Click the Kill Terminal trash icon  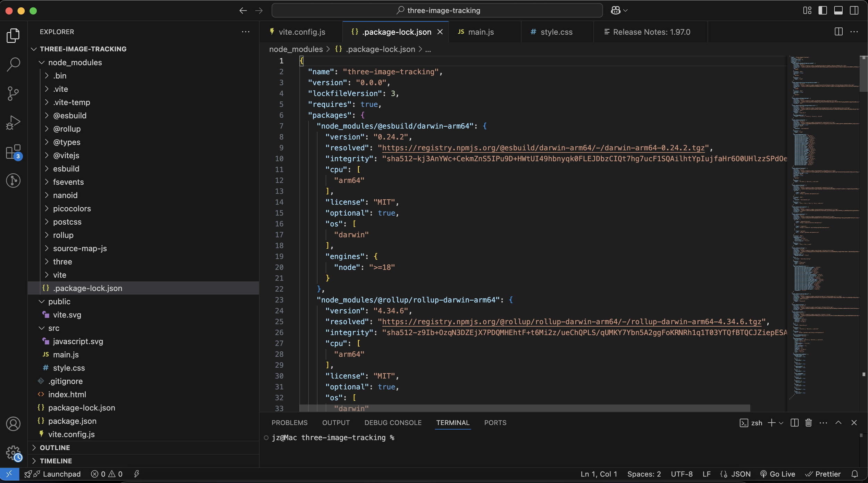809,423
